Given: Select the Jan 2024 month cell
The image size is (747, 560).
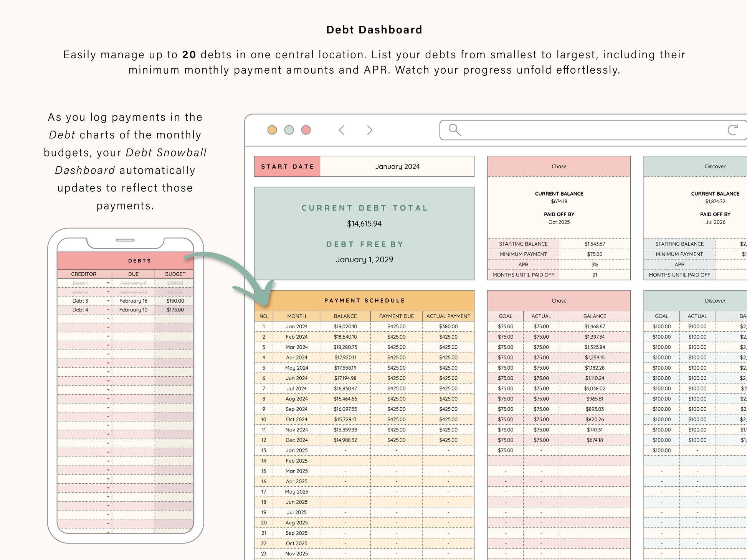Looking at the screenshot, I should click(x=297, y=326).
